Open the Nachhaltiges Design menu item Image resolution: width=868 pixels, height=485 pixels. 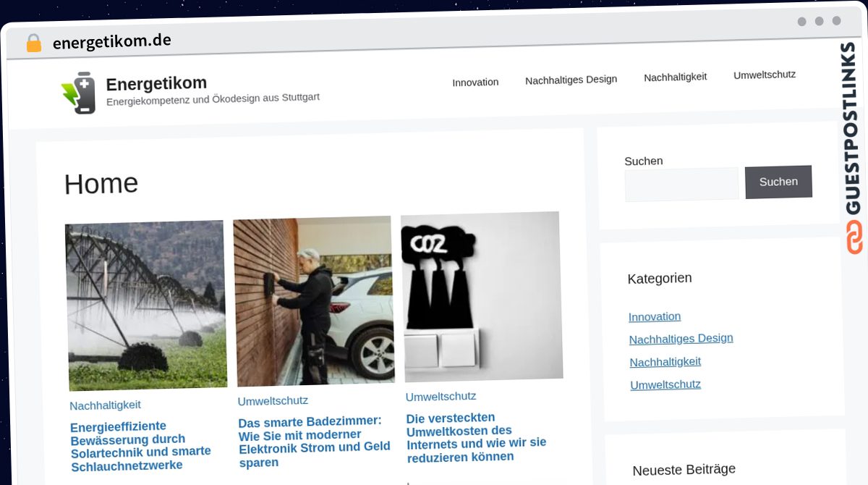571,80
